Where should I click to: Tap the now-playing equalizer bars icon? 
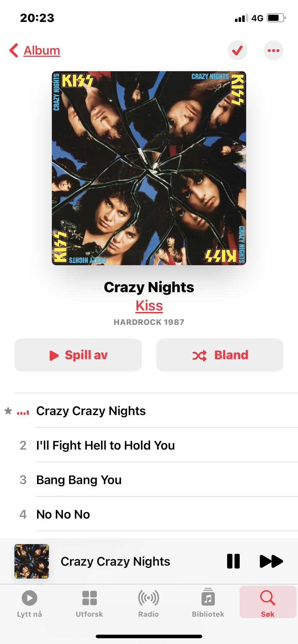[23, 412]
